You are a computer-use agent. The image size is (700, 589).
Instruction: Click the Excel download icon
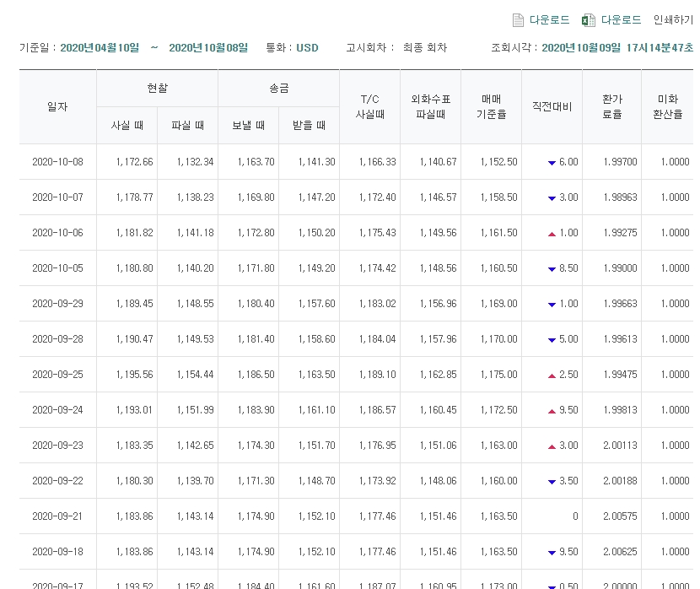589,20
